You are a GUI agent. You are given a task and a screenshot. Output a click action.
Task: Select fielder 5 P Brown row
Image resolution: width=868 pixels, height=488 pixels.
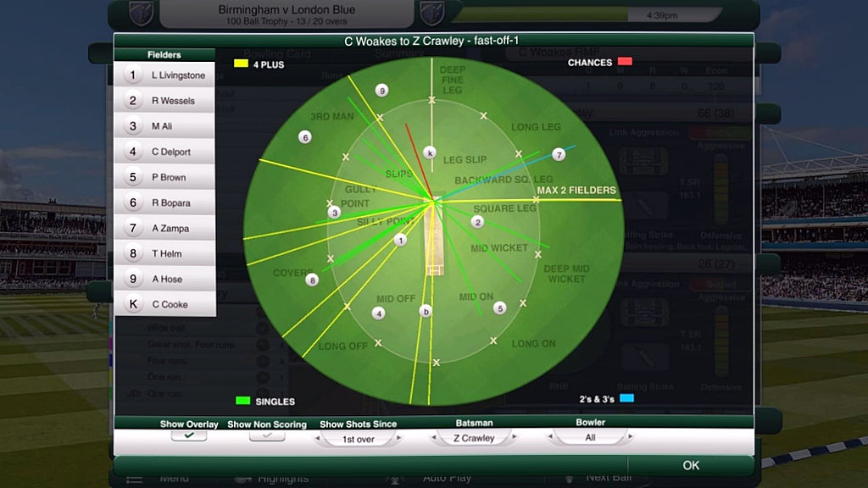pyautogui.click(x=164, y=176)
